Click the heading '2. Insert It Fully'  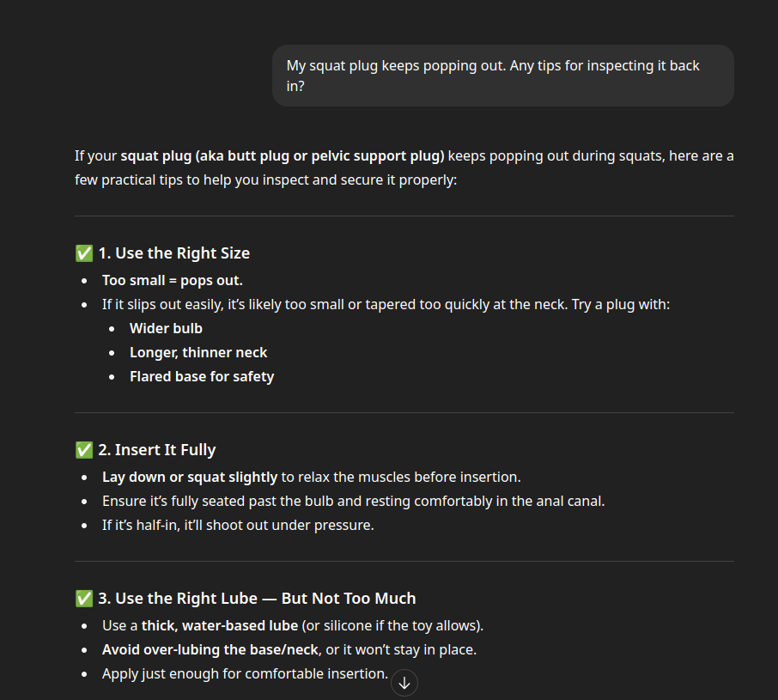coord(157,450)
